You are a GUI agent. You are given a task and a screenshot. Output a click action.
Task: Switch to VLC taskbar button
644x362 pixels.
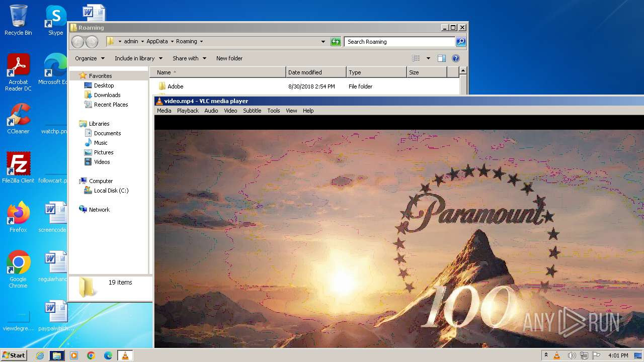(125, 355)
